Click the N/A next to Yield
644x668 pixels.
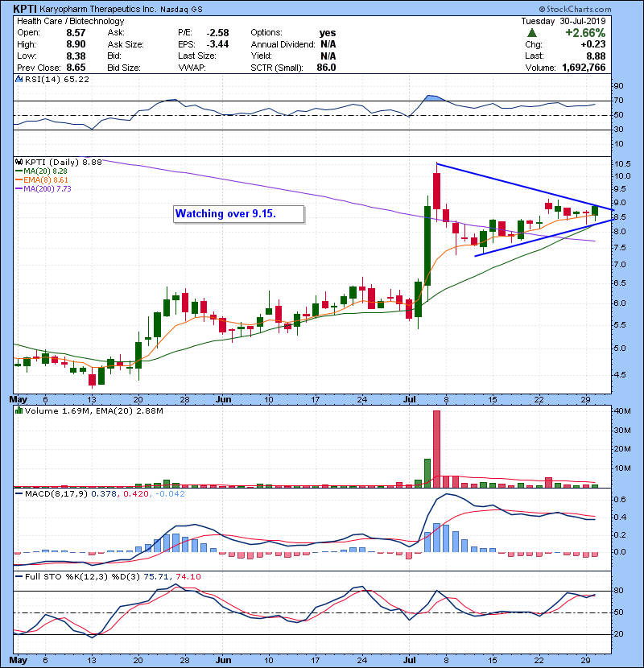[328, 56]
